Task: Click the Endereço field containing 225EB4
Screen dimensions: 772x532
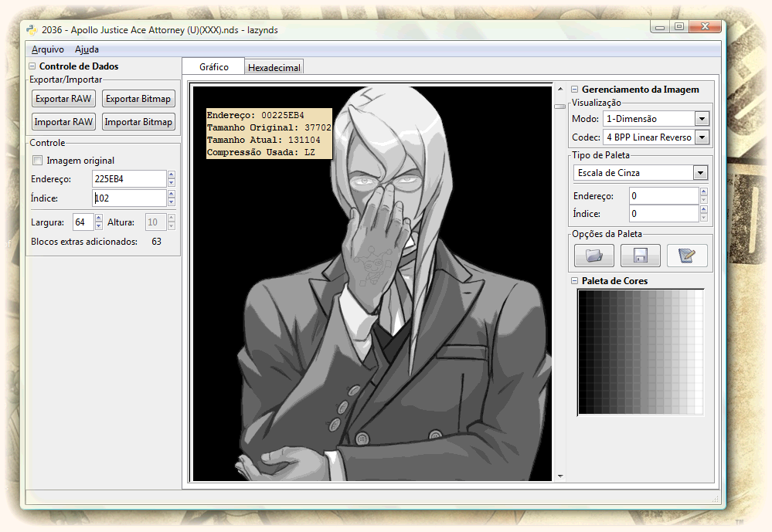Action: (x=130, y=178)
